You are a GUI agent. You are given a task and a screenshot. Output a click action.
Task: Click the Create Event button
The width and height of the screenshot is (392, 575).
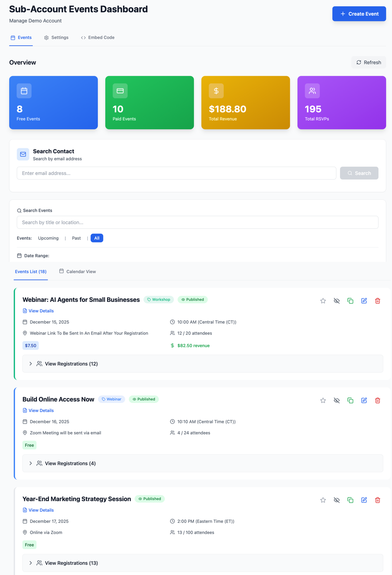point(359,14)
